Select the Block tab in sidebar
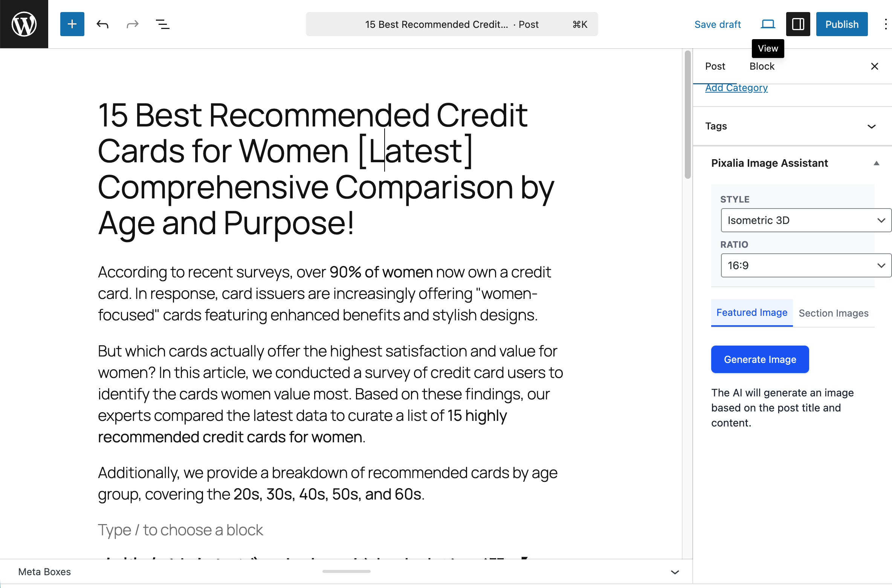The image size is (892, 588). (762, 66)
